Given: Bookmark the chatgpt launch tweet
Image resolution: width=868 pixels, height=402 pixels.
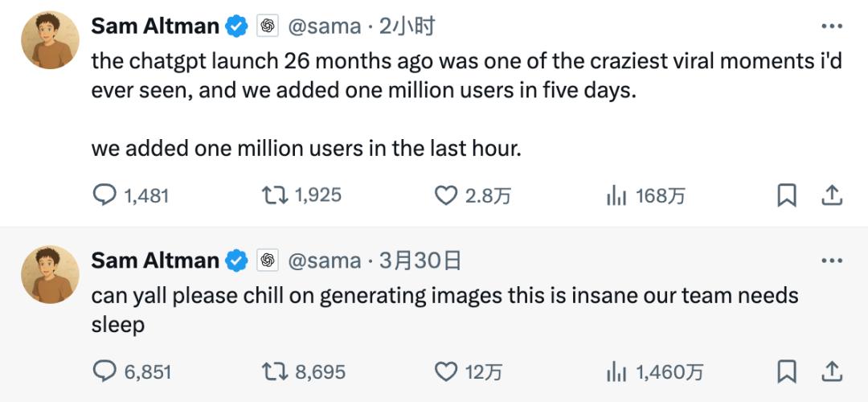Looking at the screenshot, I should [x=787, y=195].
